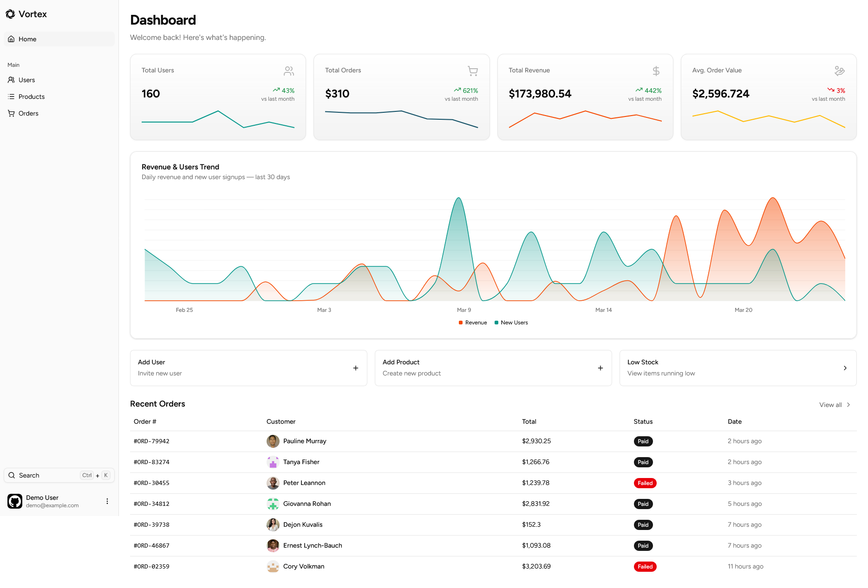Click the Orders shopping cart icon

11,113
